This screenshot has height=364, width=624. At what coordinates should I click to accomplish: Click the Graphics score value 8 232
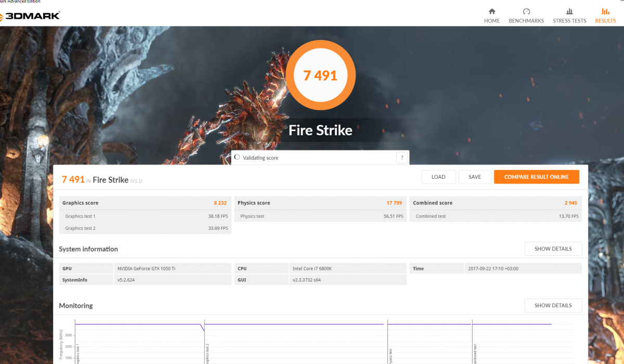[220, 203]
